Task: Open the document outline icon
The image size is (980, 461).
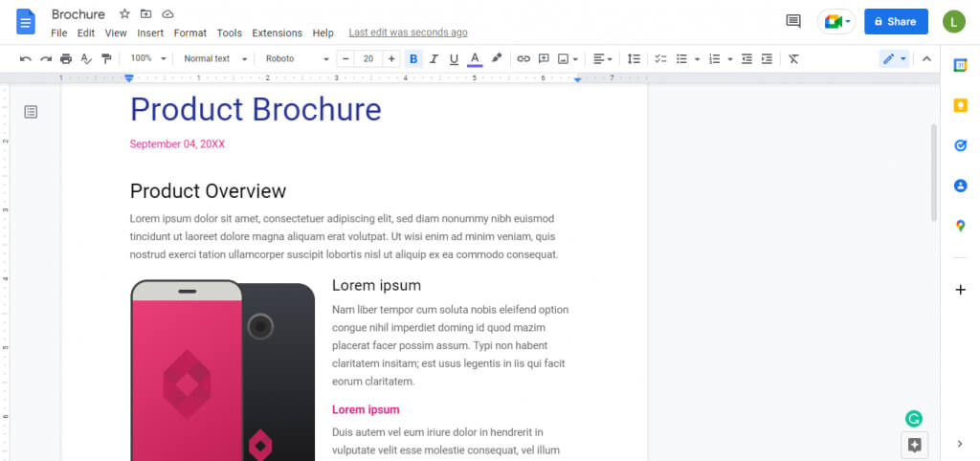Action: 31,112
